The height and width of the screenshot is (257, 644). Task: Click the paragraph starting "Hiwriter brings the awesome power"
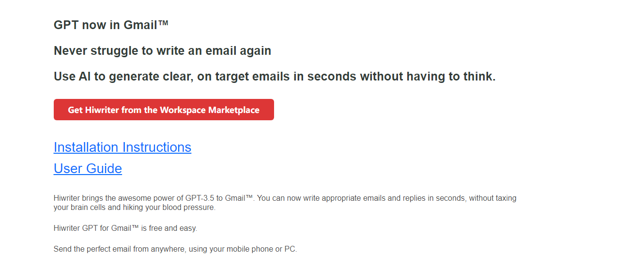click(285, 203)
